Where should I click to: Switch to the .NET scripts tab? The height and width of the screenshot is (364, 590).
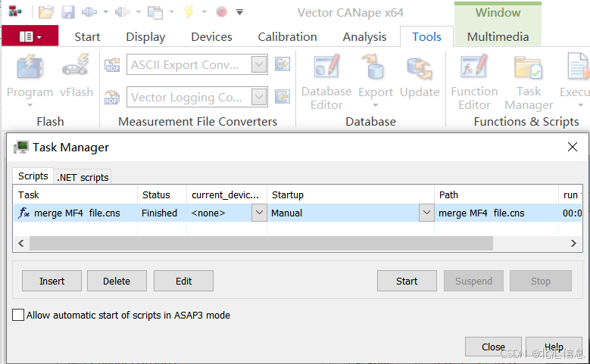coord(83,177)
